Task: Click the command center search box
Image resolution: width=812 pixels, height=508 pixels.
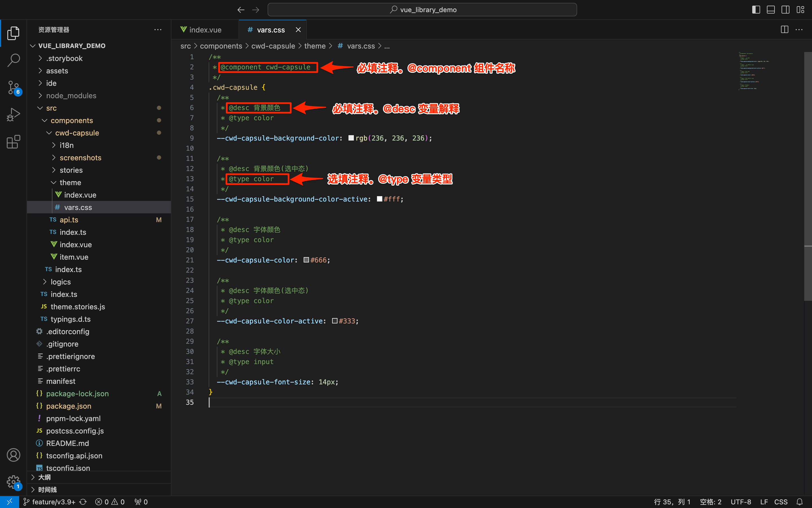Action: tap(422, 10)
